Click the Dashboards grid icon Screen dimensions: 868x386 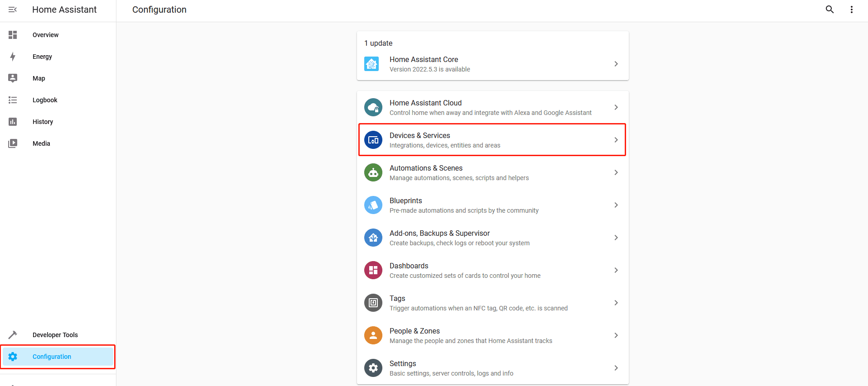[373, 270]
